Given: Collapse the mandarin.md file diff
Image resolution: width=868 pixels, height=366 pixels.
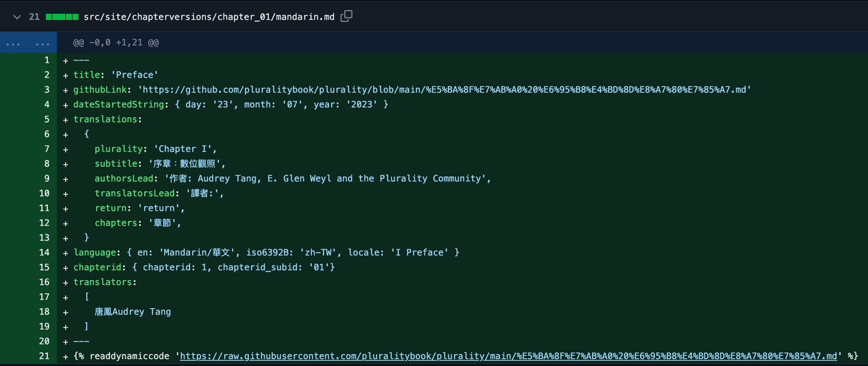Looking at the screenshot, I should (x=17, y=17).
